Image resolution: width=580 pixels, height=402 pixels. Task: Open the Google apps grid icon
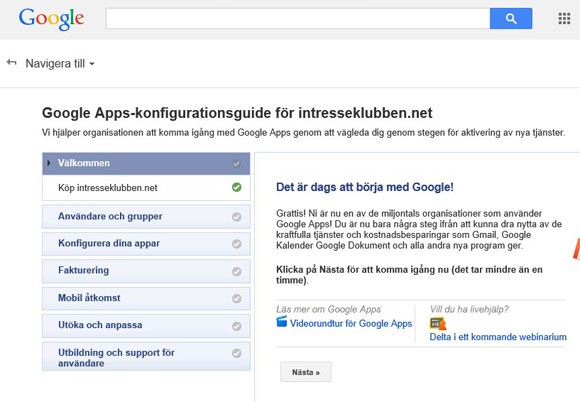[x=564, y=18]
